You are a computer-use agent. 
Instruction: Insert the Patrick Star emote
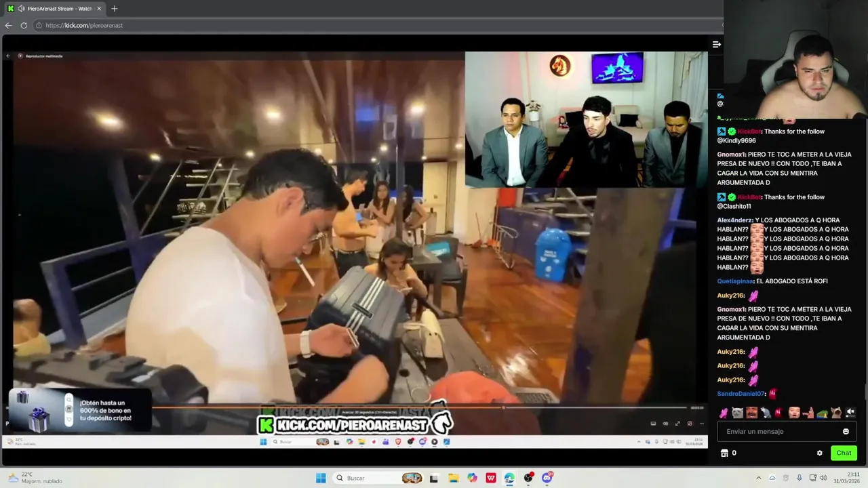(808, 413)
